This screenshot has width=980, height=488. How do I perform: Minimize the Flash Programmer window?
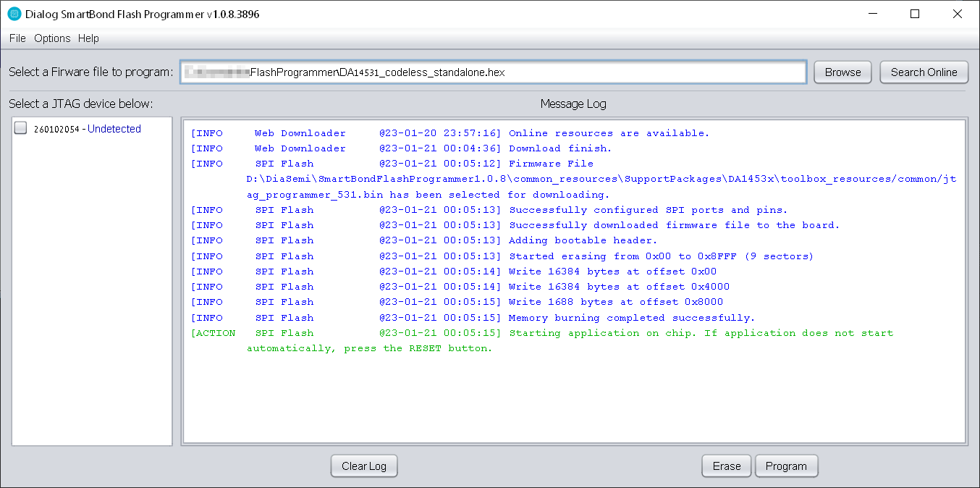tap(872, 14)
